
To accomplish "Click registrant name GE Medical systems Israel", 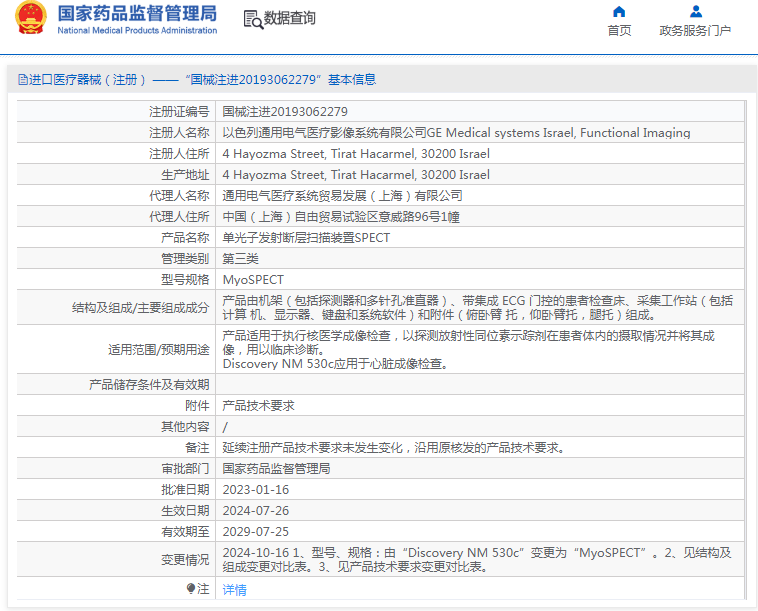I will point(456,132).
